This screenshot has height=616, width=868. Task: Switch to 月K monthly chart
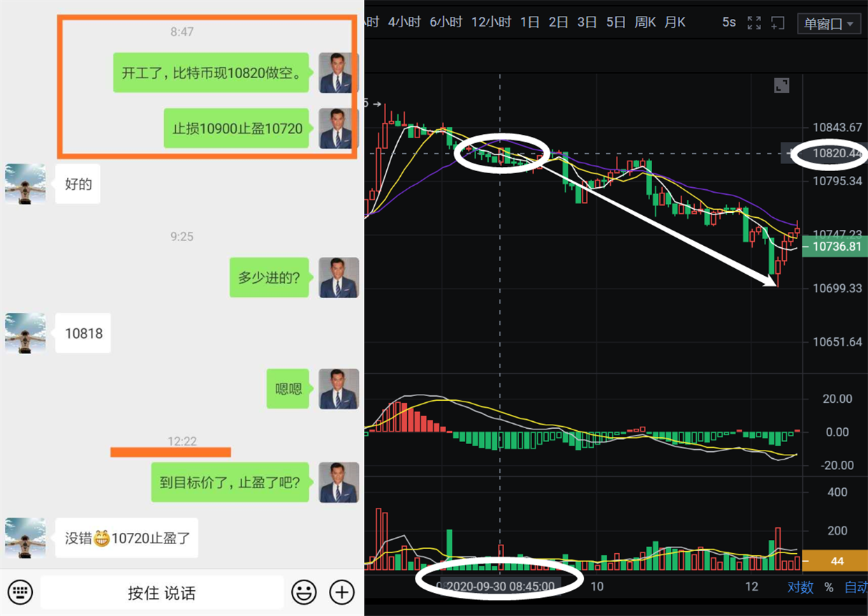tap(675, 22)
